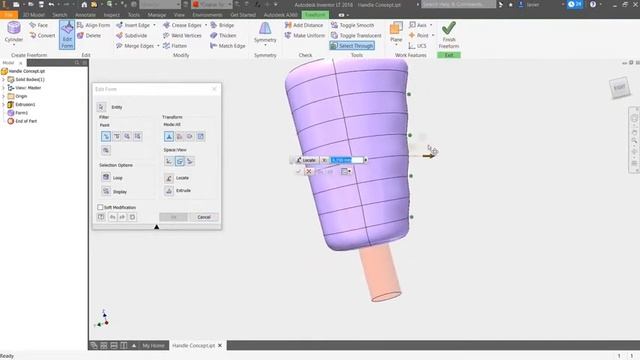The width and height of the screenshot is (640, 360).
Task: Click the Convert tool
Action: coord(42,36)
